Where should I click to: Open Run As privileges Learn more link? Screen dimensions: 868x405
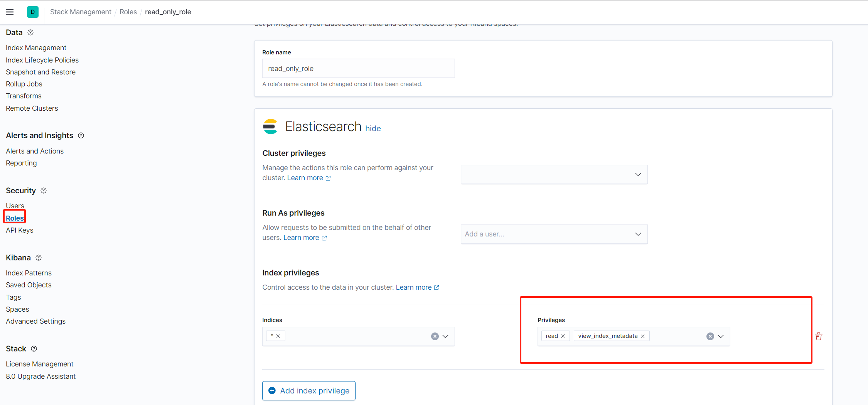tap(305, 238)
